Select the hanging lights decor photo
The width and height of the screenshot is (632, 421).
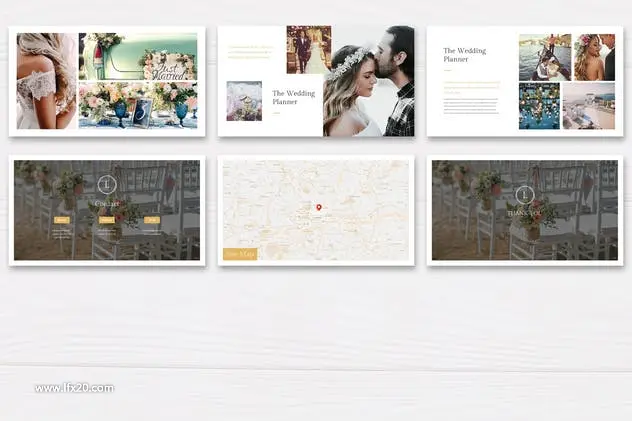[539, 106]
